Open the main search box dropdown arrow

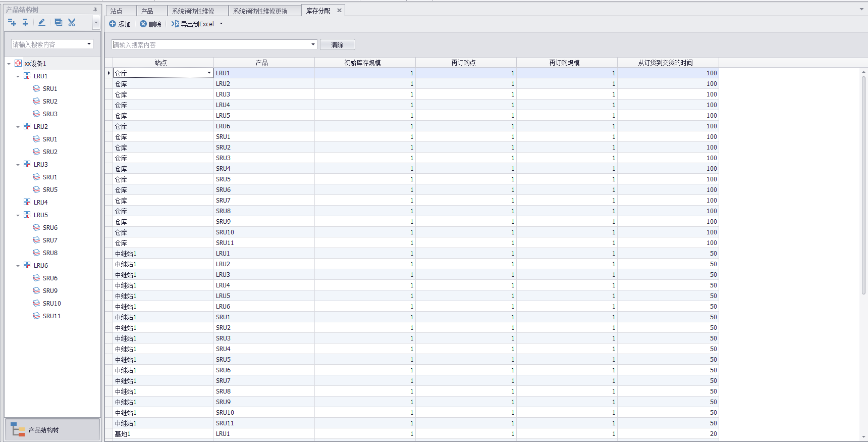click(x=313, y=44)
